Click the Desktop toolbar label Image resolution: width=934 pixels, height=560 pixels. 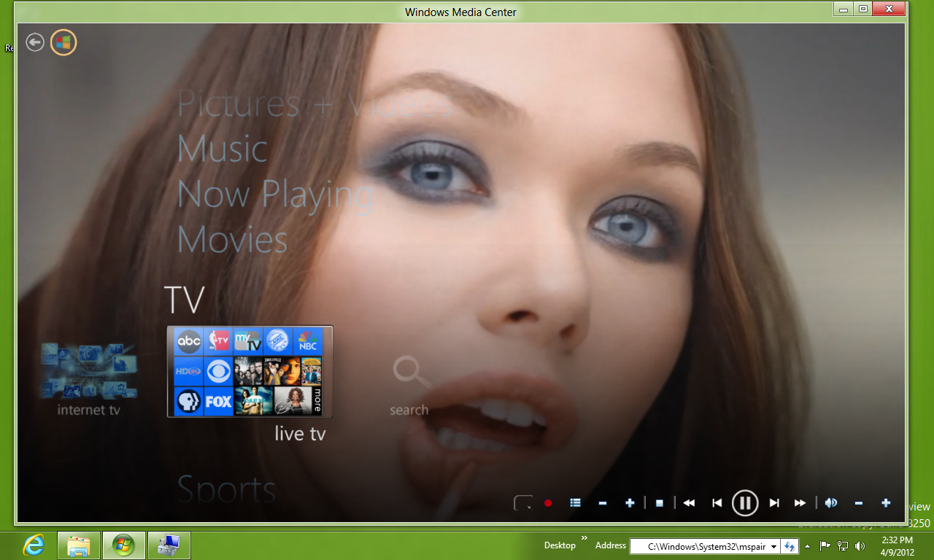[x=560, y=545]
